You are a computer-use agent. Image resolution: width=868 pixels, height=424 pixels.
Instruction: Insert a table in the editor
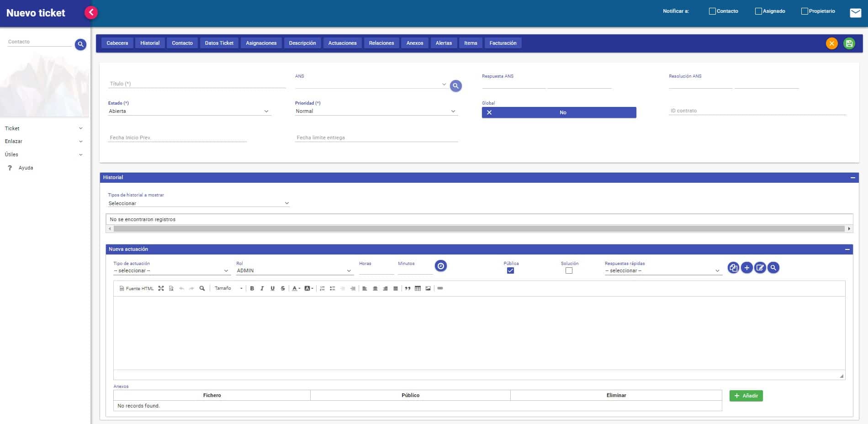point(418,288)
